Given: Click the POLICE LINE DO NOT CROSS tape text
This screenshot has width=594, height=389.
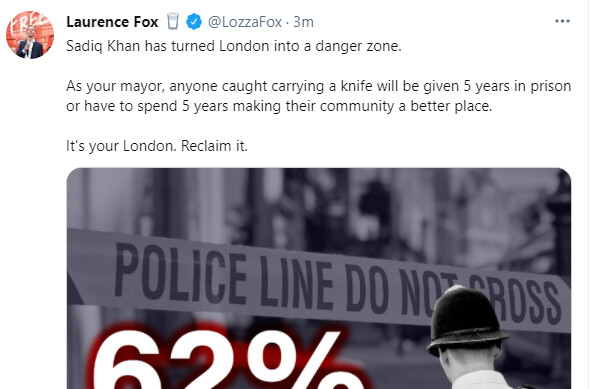Looking at the screenshot, I should click(x=337, y=284).
